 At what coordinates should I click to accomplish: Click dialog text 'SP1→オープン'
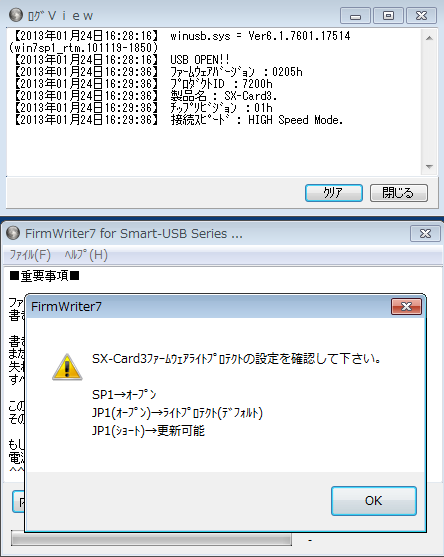point(124,394)
